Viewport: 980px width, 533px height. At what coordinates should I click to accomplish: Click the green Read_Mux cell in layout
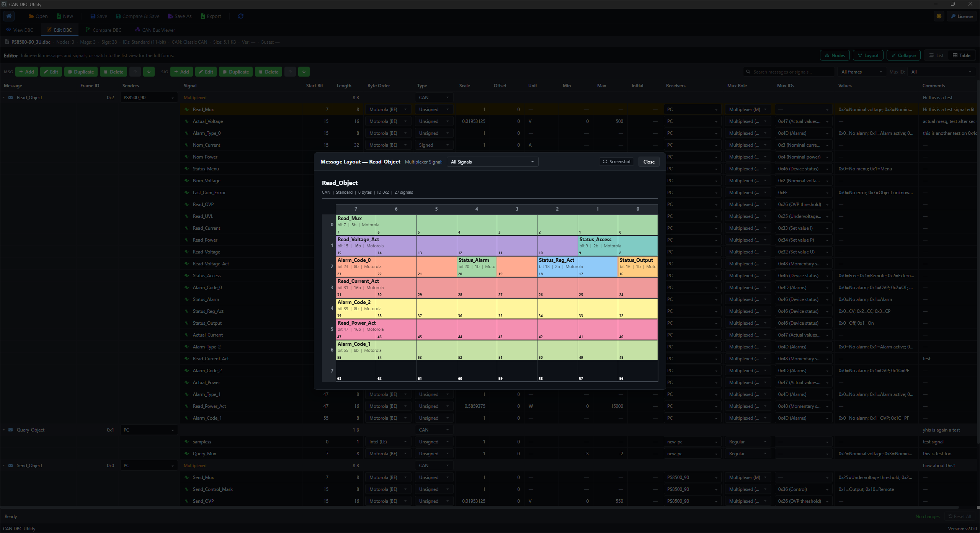coord(497,225)
